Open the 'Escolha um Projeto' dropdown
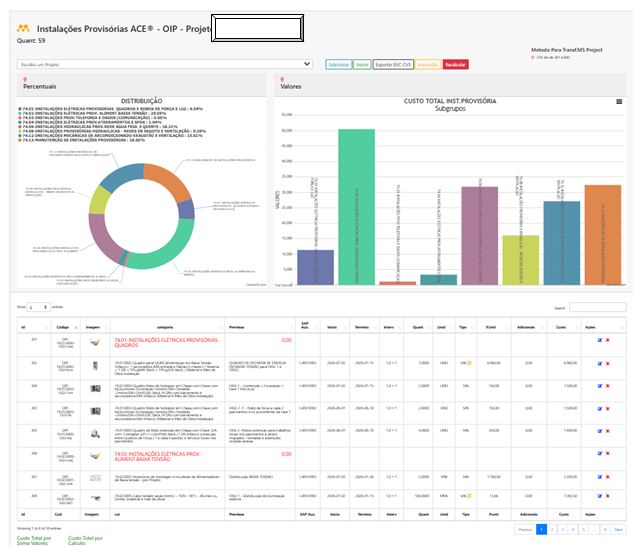This screenshot has height=547, width=638. click(x=165, y=64)
